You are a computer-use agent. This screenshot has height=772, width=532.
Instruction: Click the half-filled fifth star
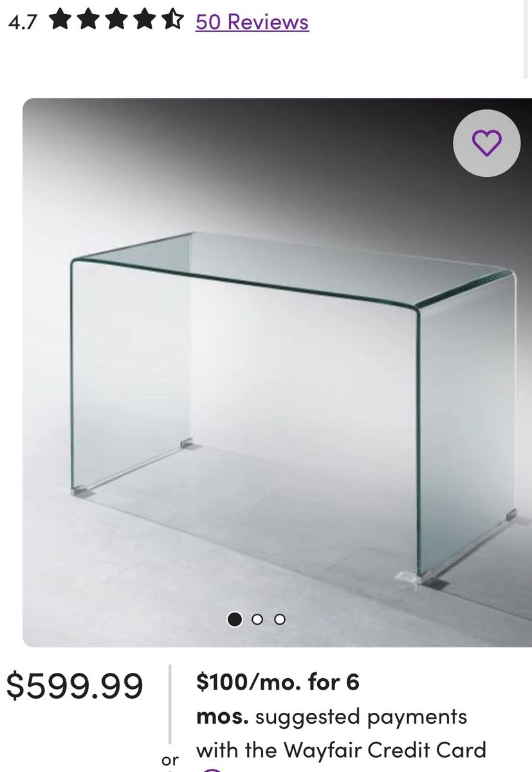(x=170, y=21)
